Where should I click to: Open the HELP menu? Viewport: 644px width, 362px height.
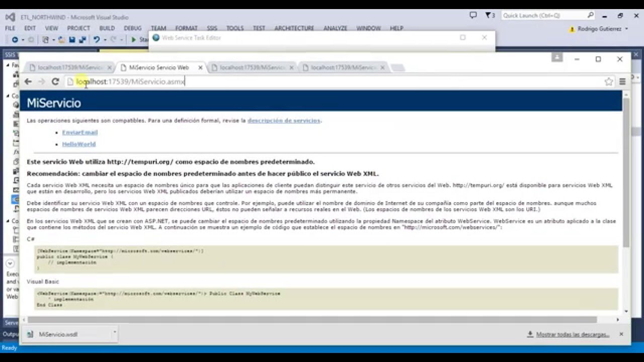click(396, 28)
